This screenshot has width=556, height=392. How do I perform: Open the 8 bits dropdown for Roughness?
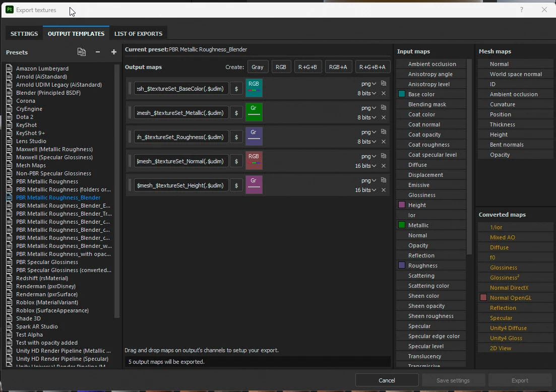coord(366,142)
